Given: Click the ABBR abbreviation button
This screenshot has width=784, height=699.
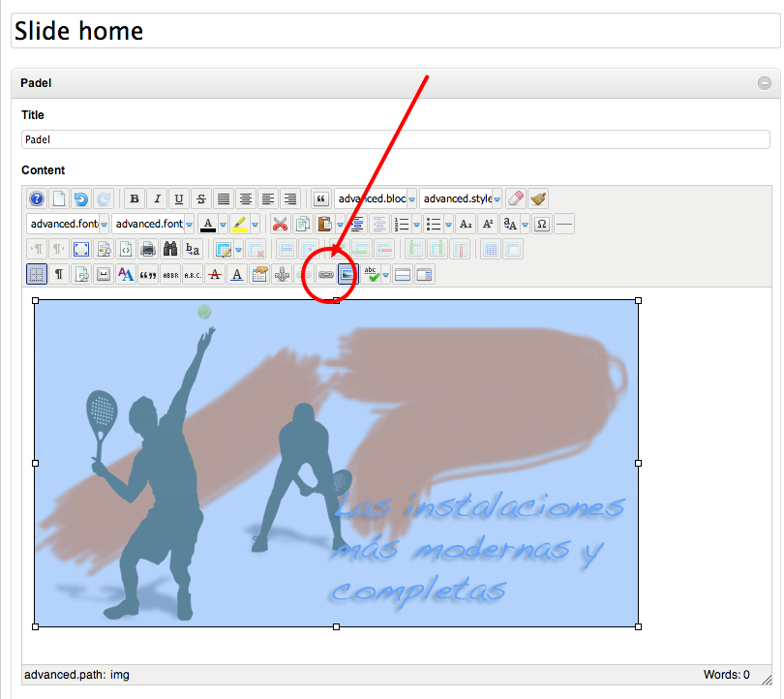Looking at the screenshot, I should [170, 275].
